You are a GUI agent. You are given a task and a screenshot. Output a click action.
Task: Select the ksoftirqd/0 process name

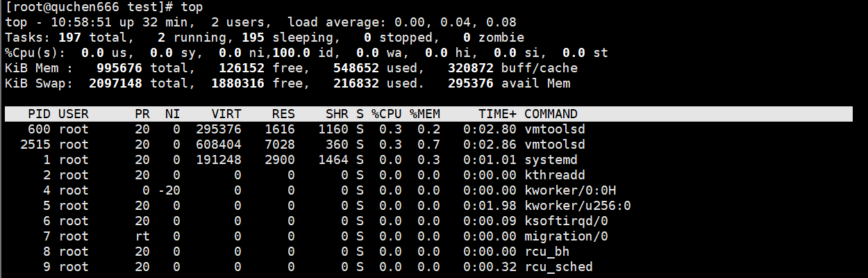(x=566, y=221)
